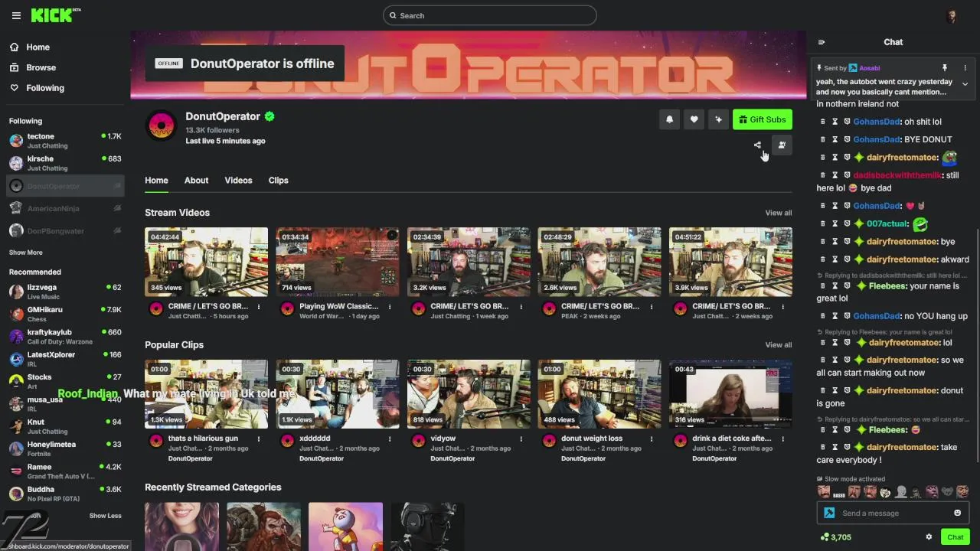980x551 pixels.
Task: Click the DonutOperator channel avatar
Action: [x=162, y=126]
